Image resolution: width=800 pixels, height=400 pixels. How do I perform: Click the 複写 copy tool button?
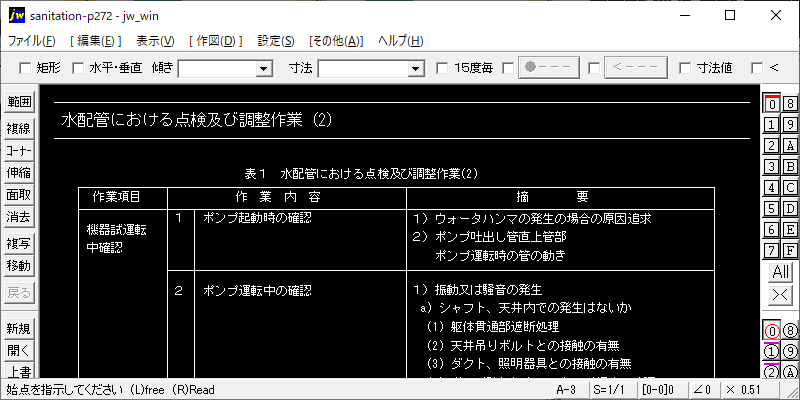tap(18, 244)
